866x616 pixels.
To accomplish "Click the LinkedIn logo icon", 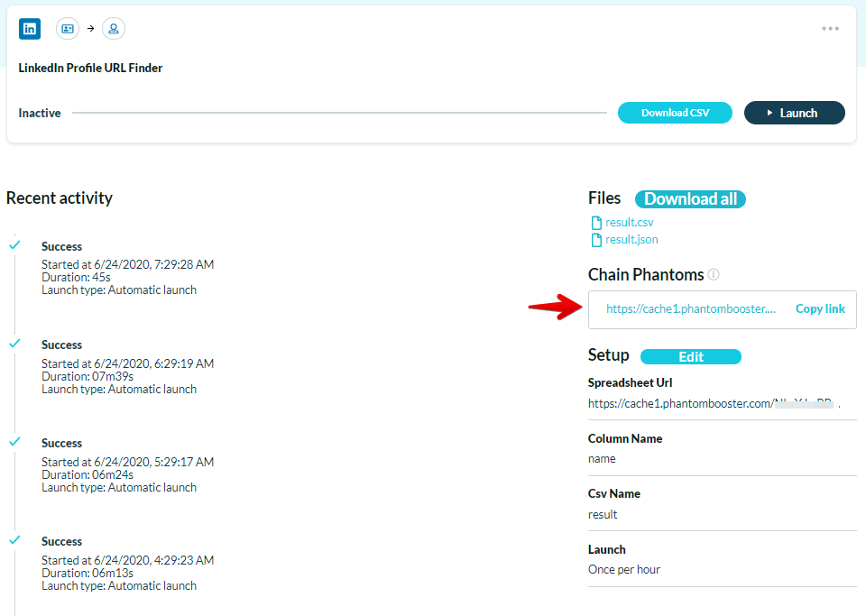I will tap(30, 29).
